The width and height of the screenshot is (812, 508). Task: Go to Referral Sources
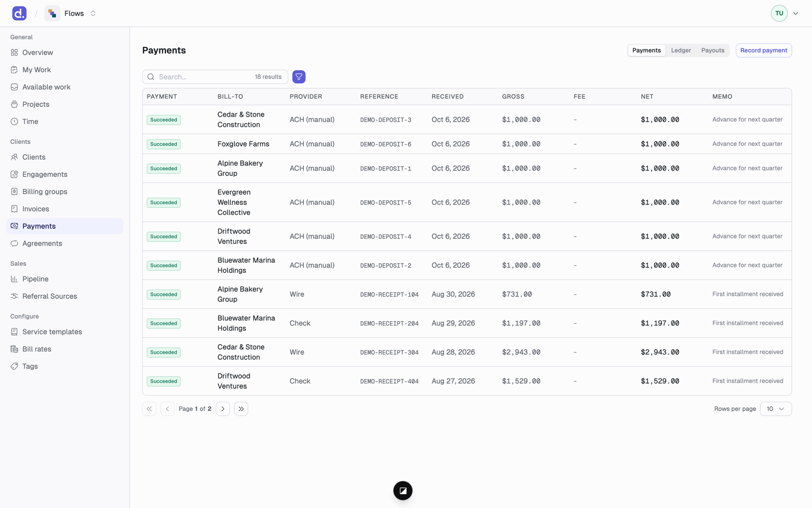click(50, 296)
